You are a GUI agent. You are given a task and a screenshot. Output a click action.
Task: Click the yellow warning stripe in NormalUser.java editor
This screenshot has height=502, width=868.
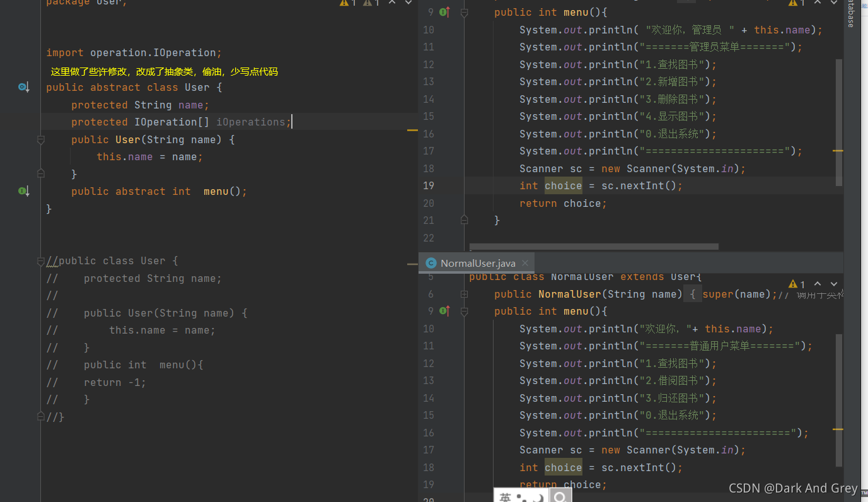click(838, 429)
